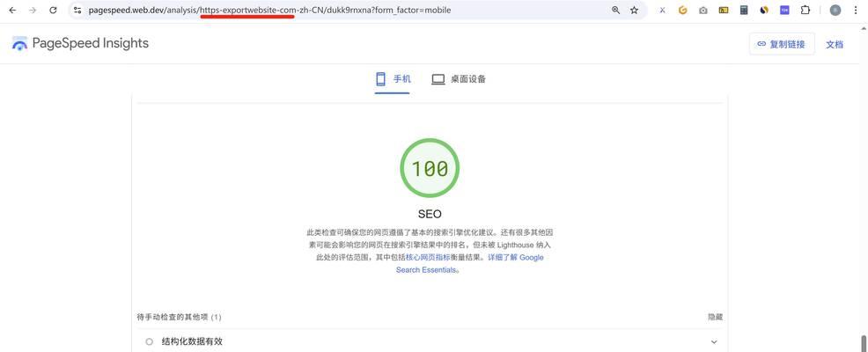Open the X-shaped extension icon
This screenshot has width=868, height=352.
pos(662,10)
